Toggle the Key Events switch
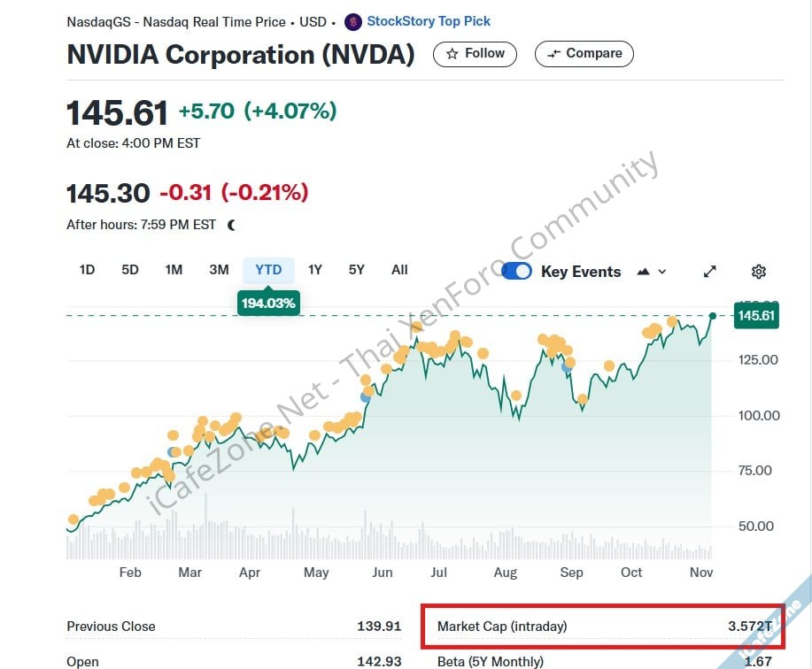The height and width of the screenshot is (669, 812). pos(516,272)
